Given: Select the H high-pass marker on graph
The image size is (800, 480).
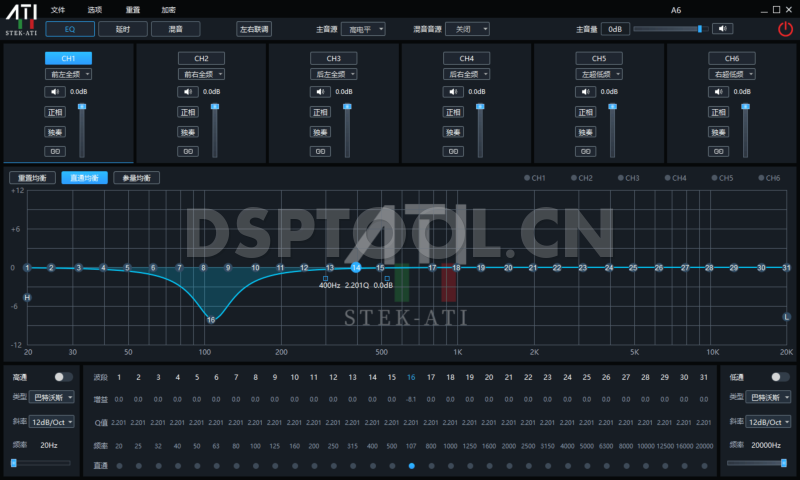Looking at the screenshot, I should pos(27,297).
